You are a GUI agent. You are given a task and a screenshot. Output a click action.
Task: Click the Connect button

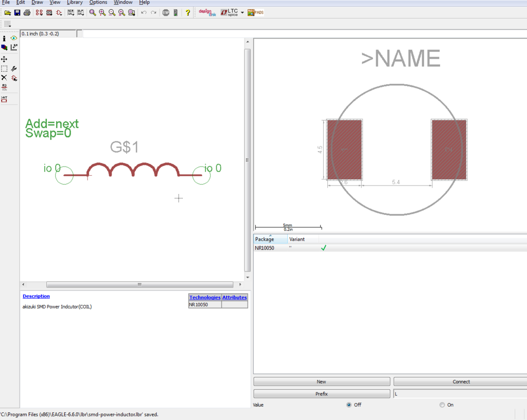coord(461,382)
